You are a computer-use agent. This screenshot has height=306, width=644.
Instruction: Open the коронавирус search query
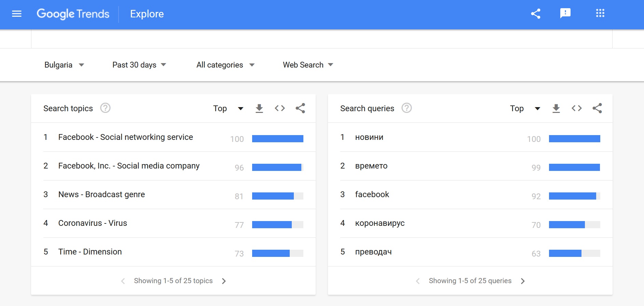[x=380, y=223]
